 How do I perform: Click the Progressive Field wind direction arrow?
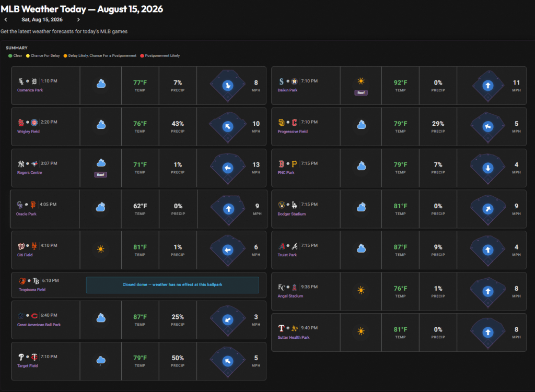click(x=488, y=127)
